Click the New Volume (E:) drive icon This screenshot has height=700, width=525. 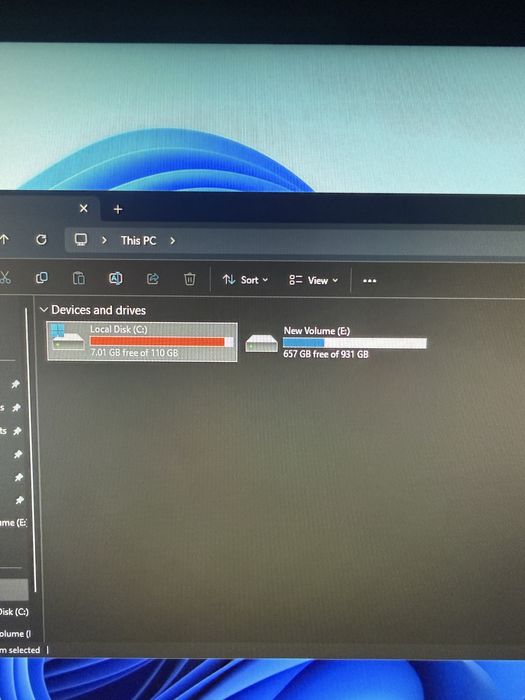(262, 343)
